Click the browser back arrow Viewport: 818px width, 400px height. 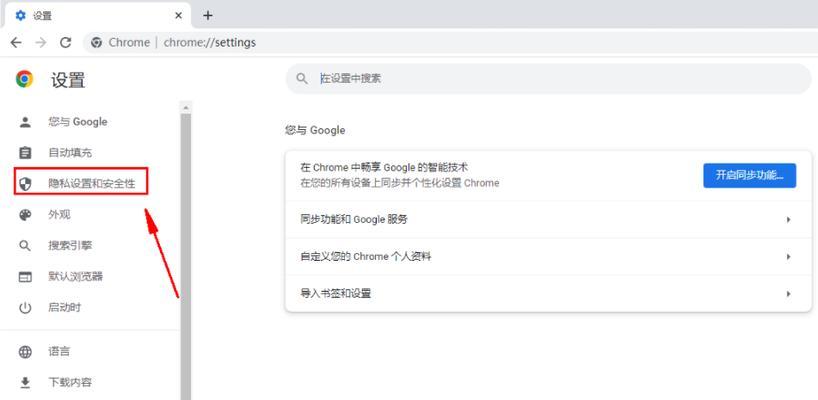pos(16,43)
